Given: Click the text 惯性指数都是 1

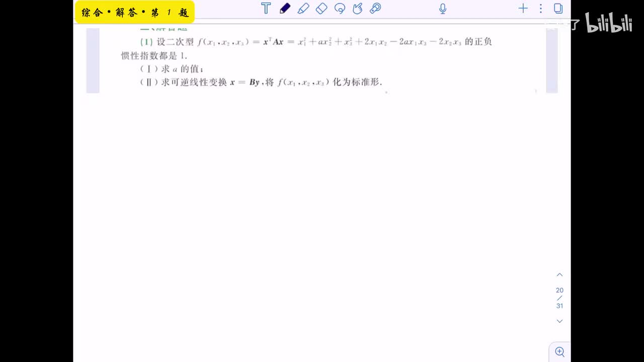Looking at the screenshot, I should (154, 56).
